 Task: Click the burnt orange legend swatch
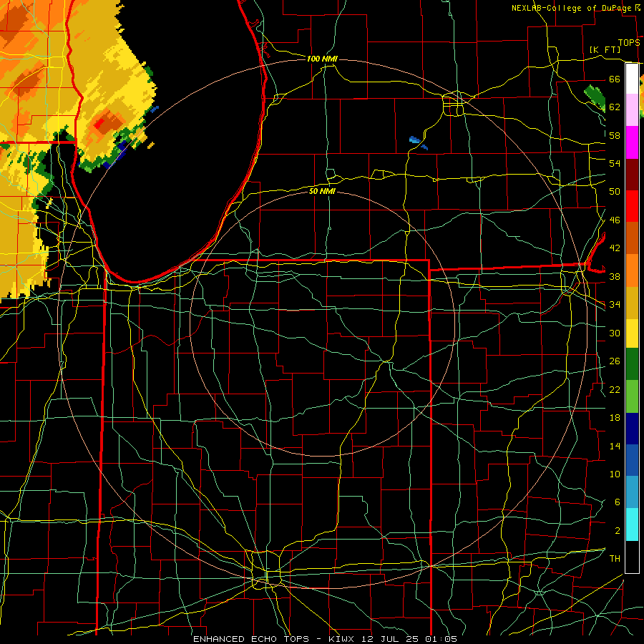632,238
